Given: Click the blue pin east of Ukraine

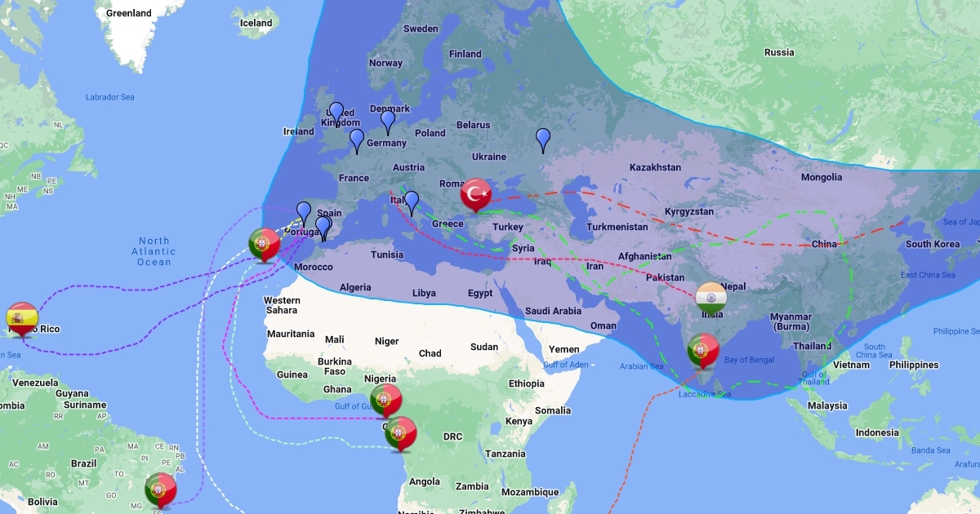Looking at the screenshot, I should pyautogui.click(x=543, y=140).
